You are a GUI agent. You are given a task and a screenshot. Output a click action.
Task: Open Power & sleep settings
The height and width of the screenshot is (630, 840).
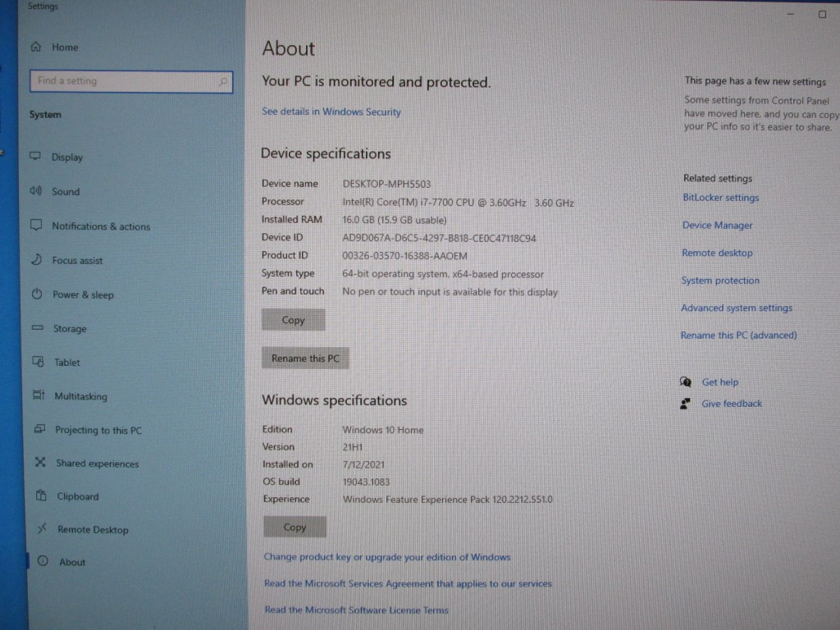[83, 294]
